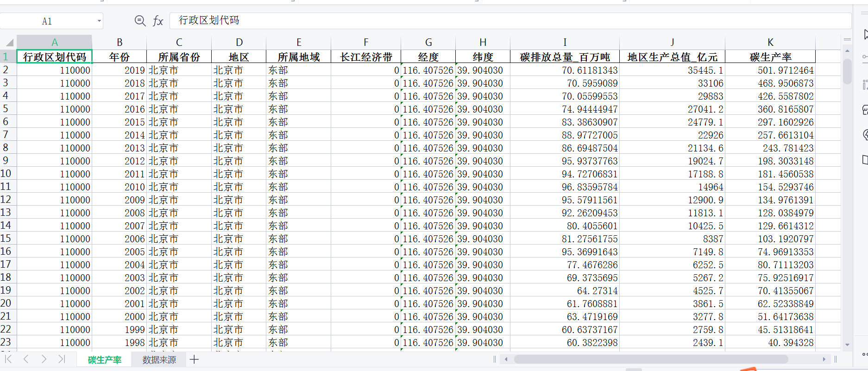The image size is (868, 371).
Task: Click the formula bar showing 行政区划代码
Action: [510, 20]
